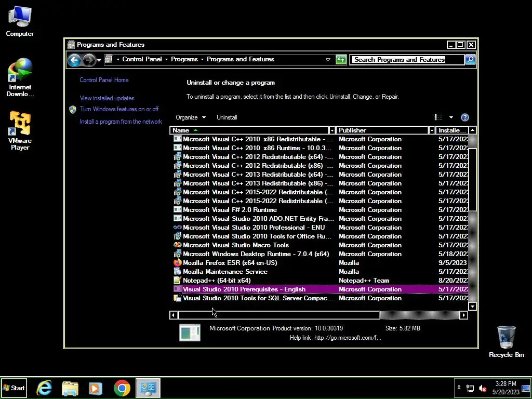Open the Recycle Bin on desktop

pyautogui.click(x=506, y=342)
